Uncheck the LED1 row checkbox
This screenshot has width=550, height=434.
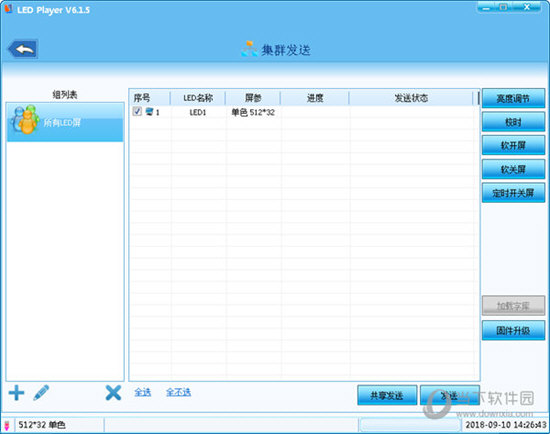click(x=137, y=112)
